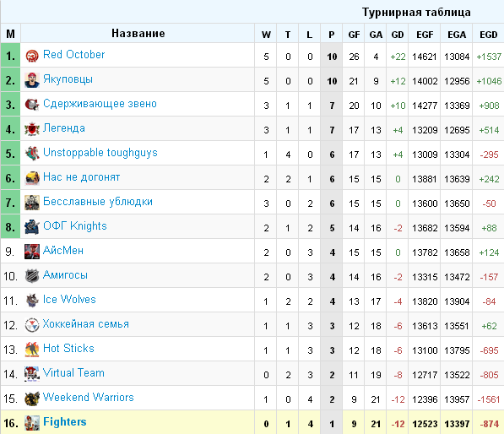Click the EGD column header
This screenshot has width=504, height=434.
[x=488, y=35]
